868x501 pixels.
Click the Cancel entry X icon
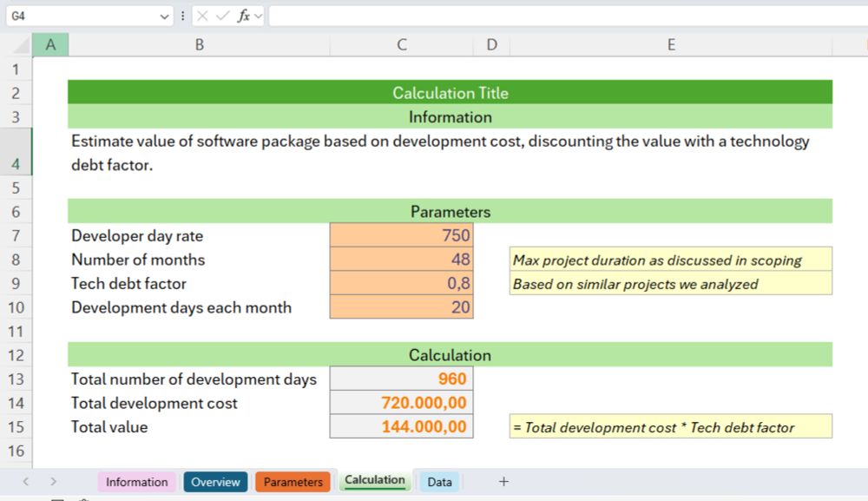[x=202, y=16]
